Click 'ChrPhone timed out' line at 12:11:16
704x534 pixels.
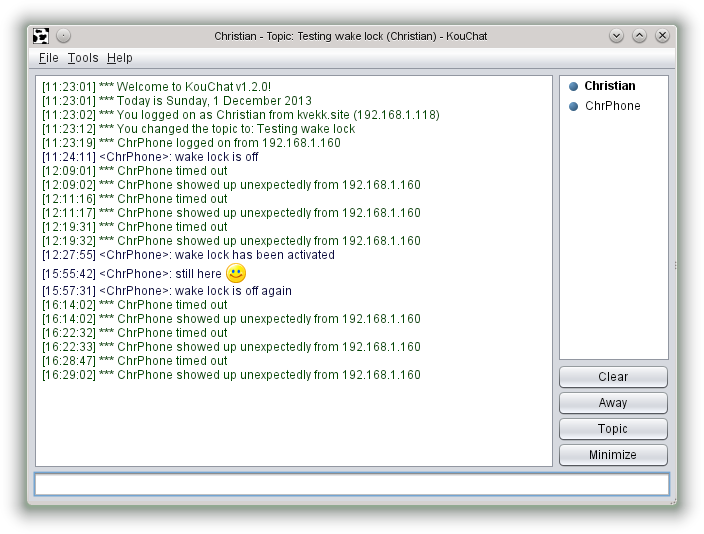coord(135,199)
